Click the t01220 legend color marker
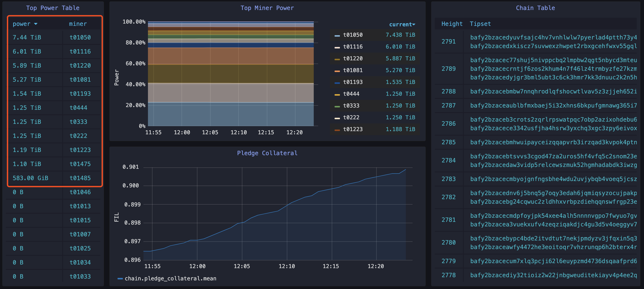The width and height of the screenshot is (644, 289). click(337, 59)
